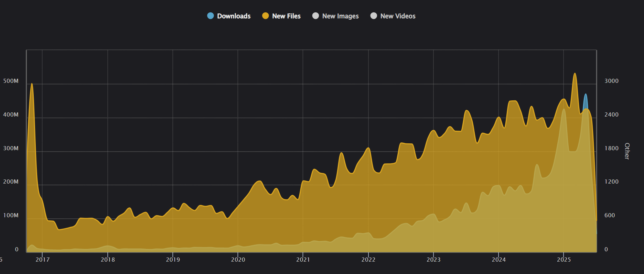Enable the New Images series
The height and width of the screenshot is (274, 644).
[x=335, y=16]
